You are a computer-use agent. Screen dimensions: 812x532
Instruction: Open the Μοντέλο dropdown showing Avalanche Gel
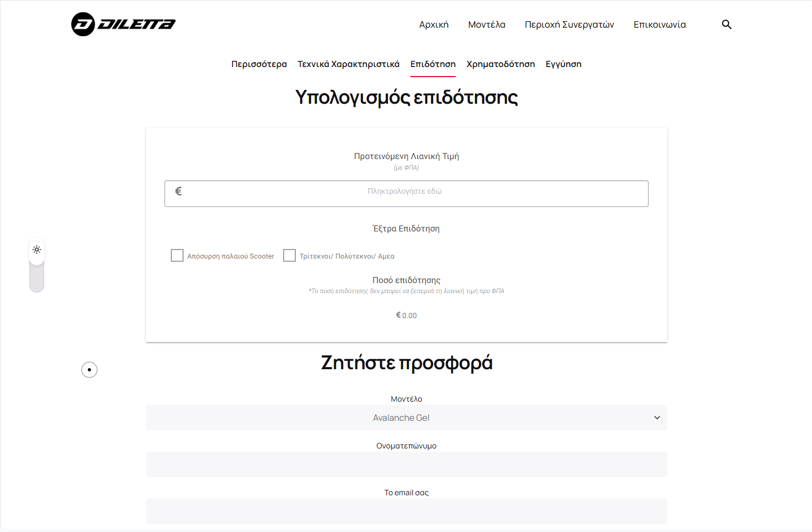pos(407,418)
